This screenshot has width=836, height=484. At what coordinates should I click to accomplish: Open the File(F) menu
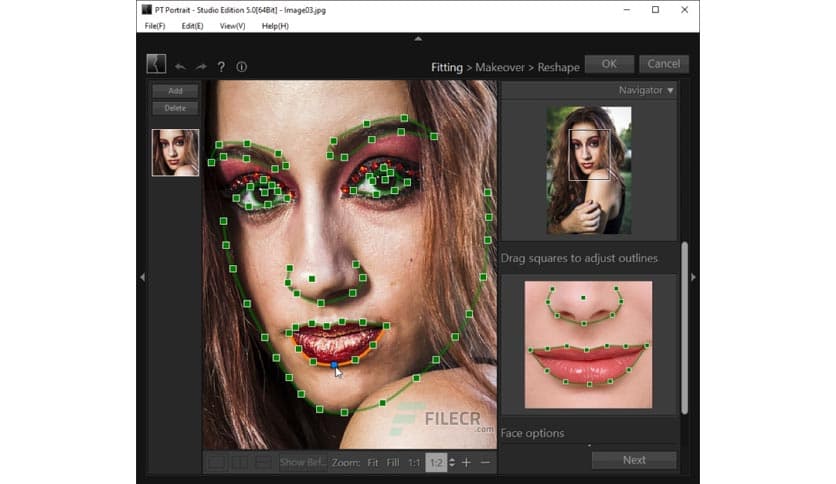tap(155, 26)
